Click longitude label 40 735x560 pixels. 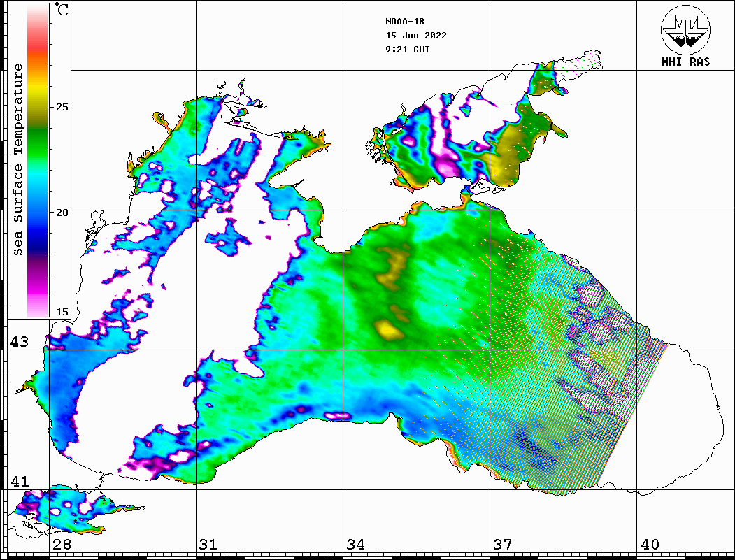[650, 545]
